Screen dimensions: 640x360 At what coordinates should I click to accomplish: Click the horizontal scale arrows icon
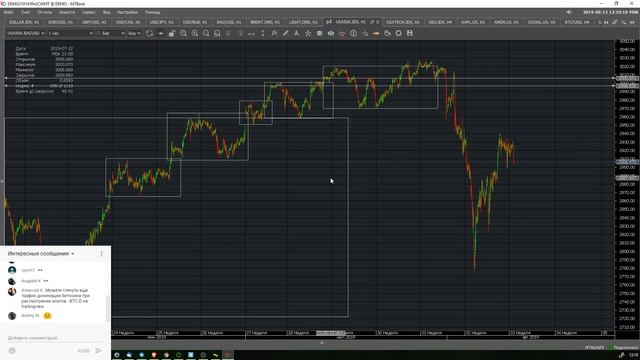[x=251, y=33]
